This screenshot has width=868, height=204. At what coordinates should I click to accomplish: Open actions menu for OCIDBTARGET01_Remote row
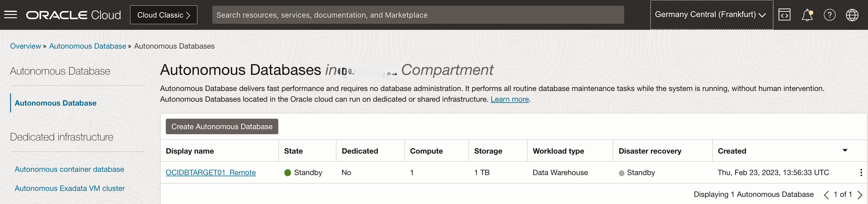click(x=861, y=173)
